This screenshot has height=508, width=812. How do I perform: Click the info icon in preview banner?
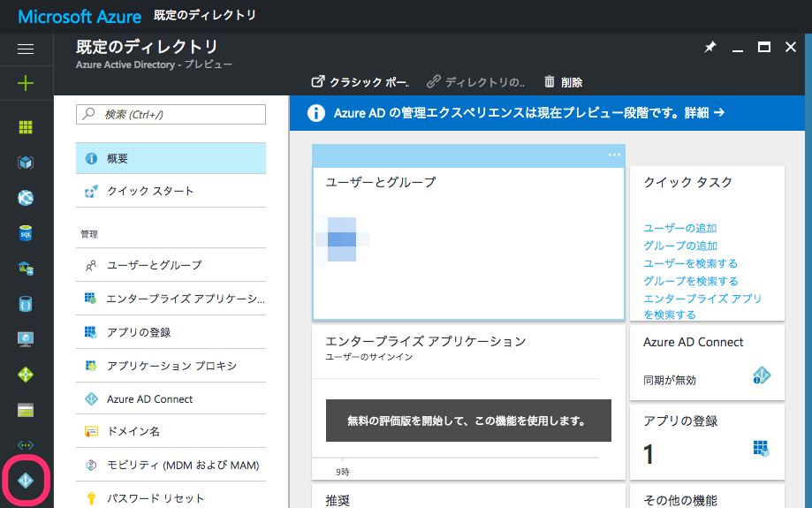[316, 113]
